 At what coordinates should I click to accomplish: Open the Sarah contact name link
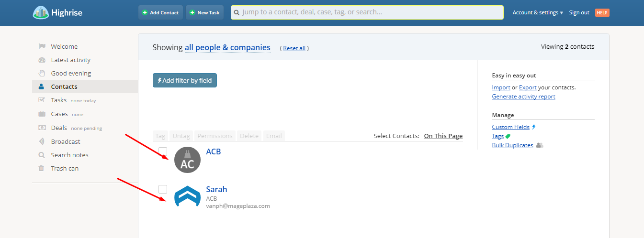point(216,189)
